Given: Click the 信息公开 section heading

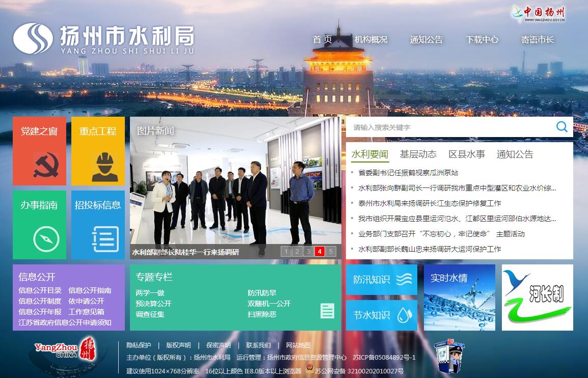Looking at the screenshot, I should [x=37, y=277].
